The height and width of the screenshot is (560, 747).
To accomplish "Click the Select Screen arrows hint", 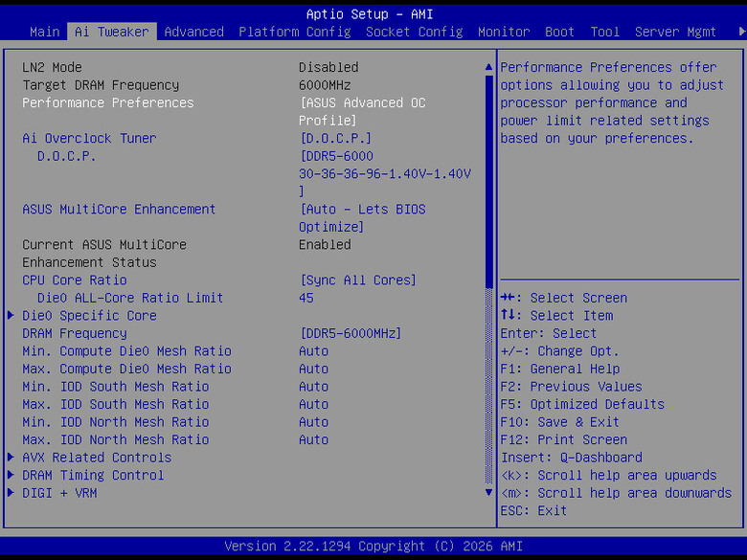I will point(564,298).
